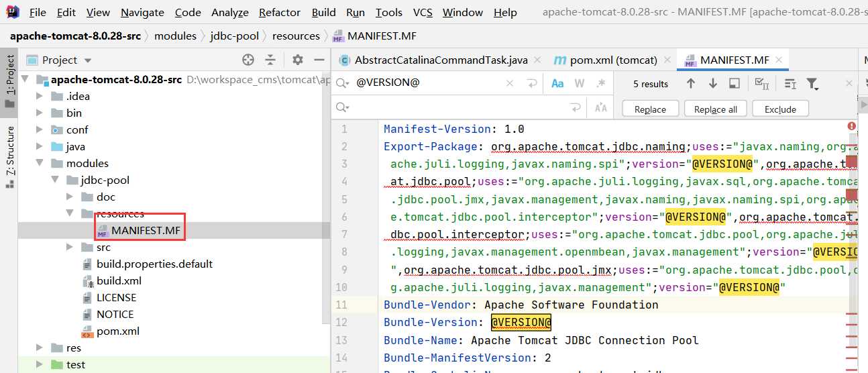Click the select all occurrences icon

[761, 84]
